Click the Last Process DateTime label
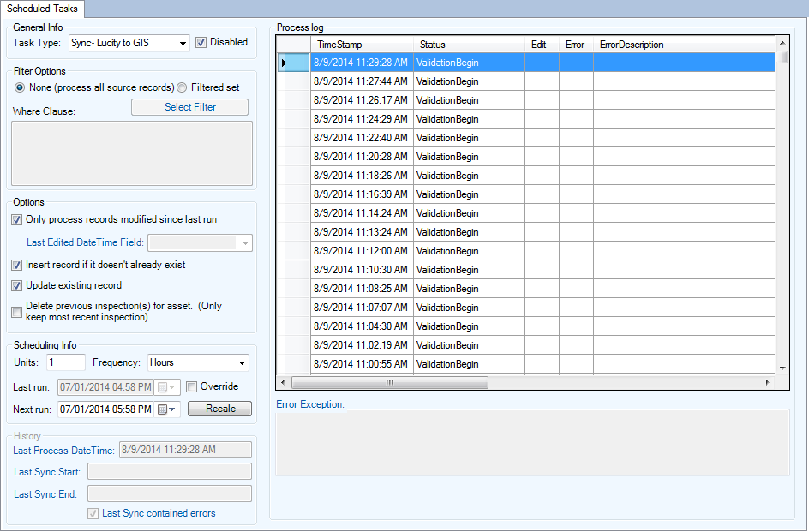Screen dimensions: 809x532 tap(63, 451)
